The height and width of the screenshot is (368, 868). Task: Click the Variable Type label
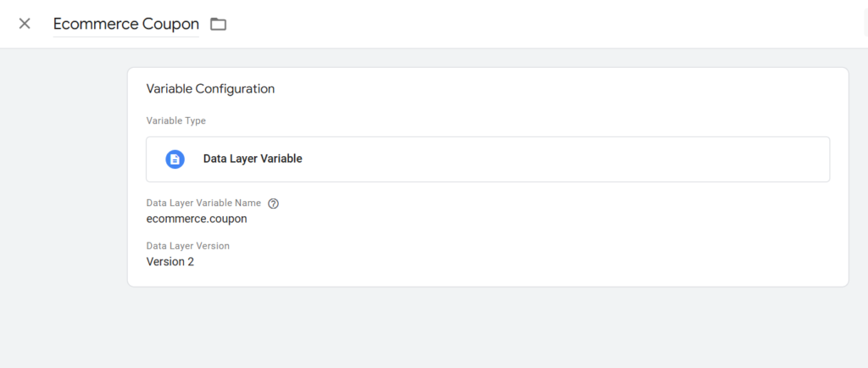(x=176, y=120)
